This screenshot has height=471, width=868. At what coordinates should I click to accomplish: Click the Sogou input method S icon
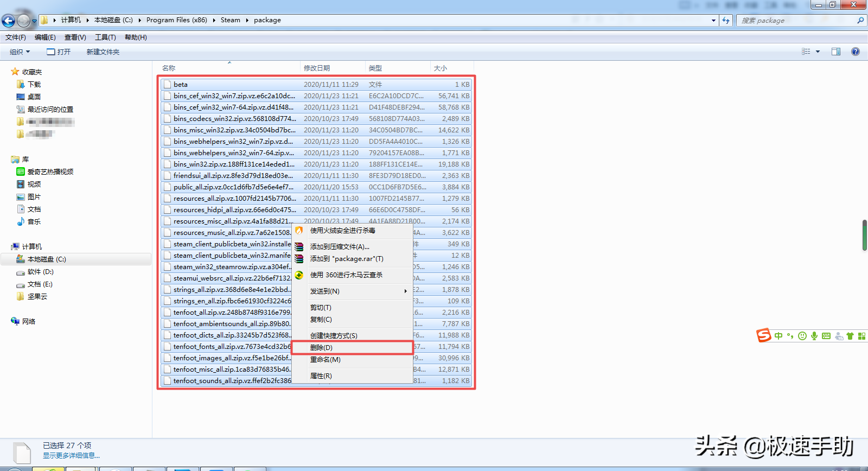764,335
